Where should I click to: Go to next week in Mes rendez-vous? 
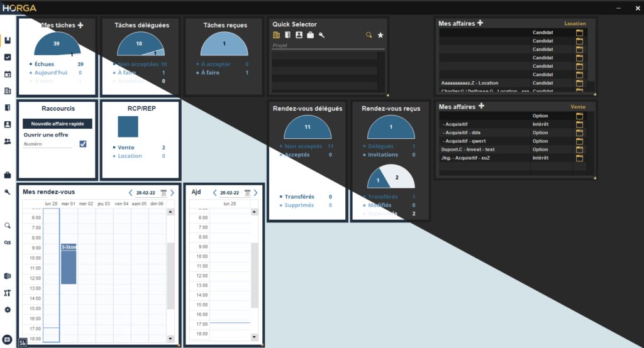coord(172,193)
